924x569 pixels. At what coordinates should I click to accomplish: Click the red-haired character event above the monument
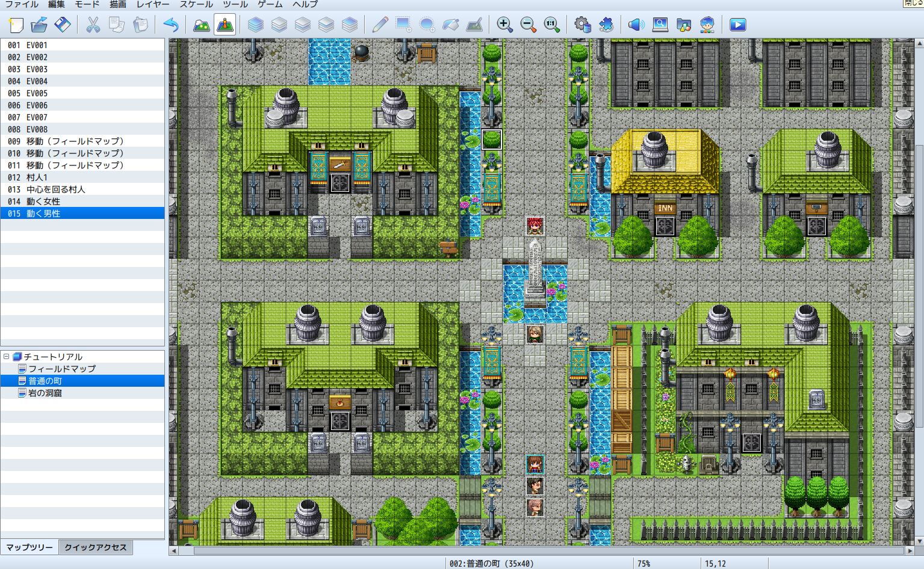(535, 226)
